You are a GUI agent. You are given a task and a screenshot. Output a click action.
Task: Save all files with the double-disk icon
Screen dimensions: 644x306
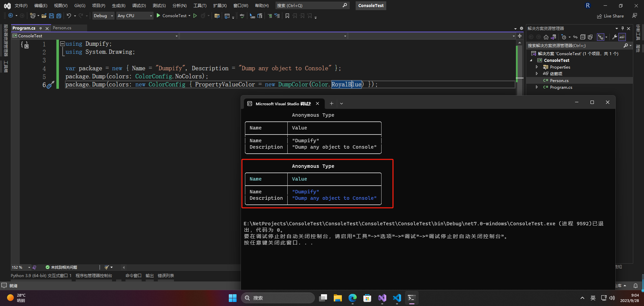(59, 16)
